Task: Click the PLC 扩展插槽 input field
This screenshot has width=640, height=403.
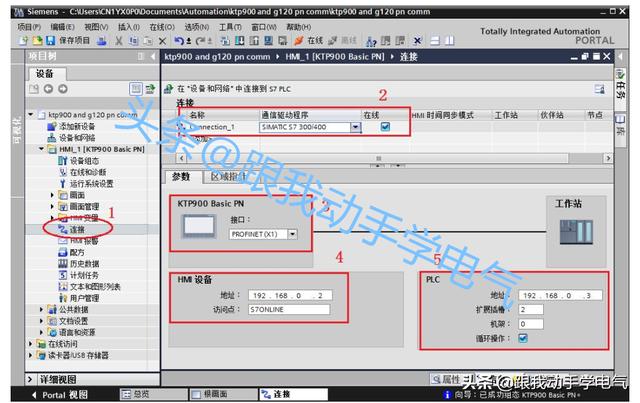Action: (531, 309)
